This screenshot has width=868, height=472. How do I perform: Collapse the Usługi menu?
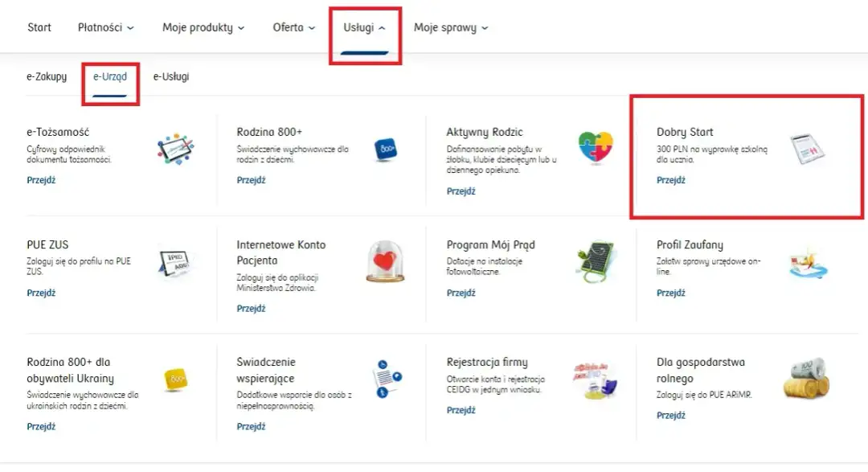pyautogui.click(x=365, y=27)
